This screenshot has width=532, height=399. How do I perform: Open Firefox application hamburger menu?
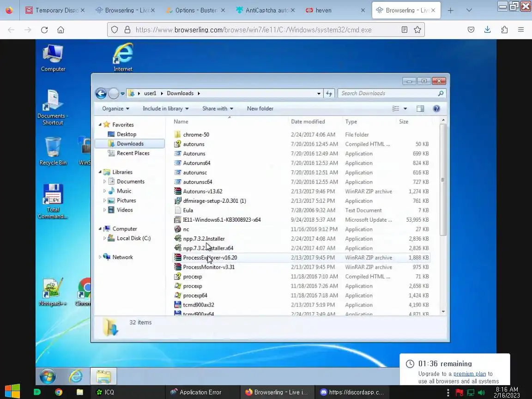[521, 30]
